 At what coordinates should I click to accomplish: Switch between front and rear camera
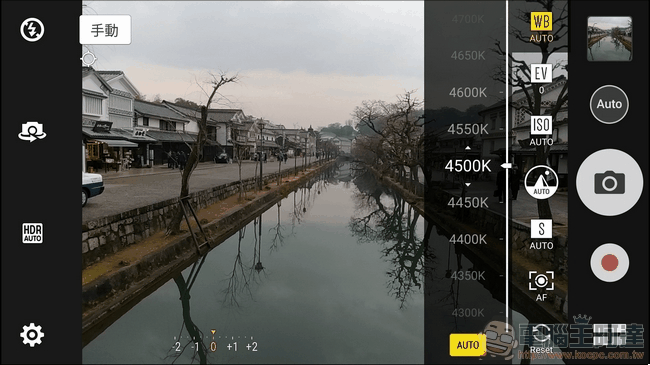32,132
